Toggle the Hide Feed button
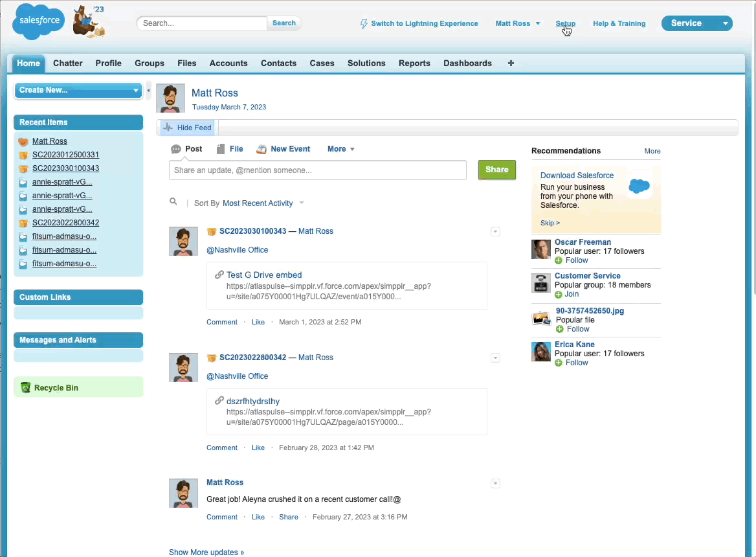 coord(188,128)
